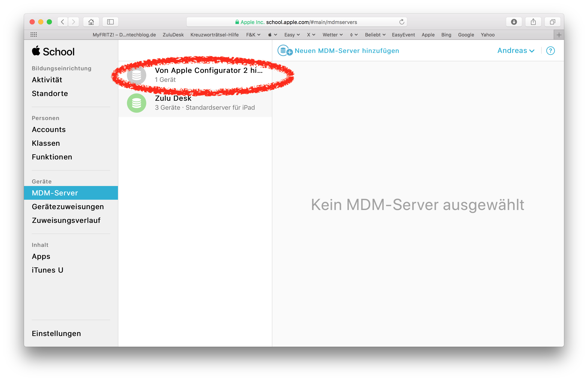
Task: Show all tabs overview icon
Action: (552, 22)
